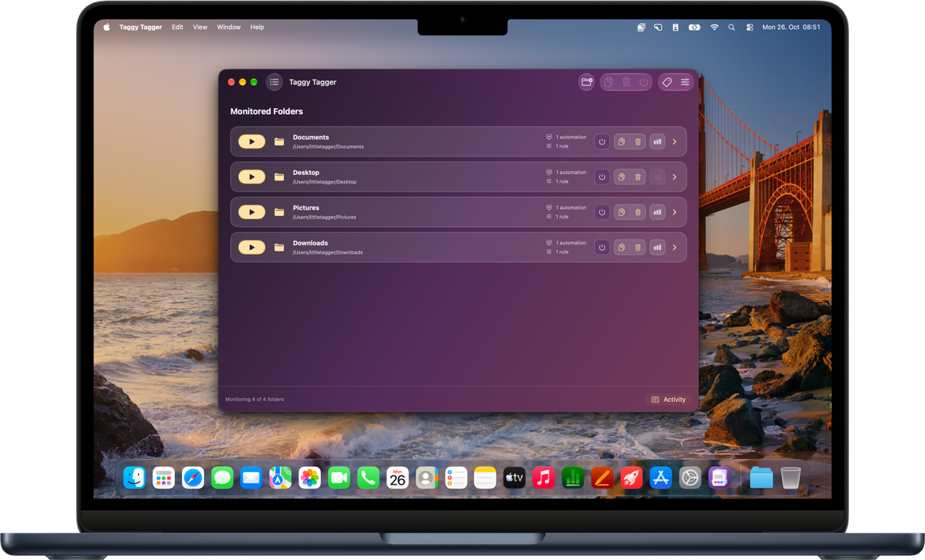925x560 pixels.
Task: Open the Activity panel button
Action: (668, 400)
